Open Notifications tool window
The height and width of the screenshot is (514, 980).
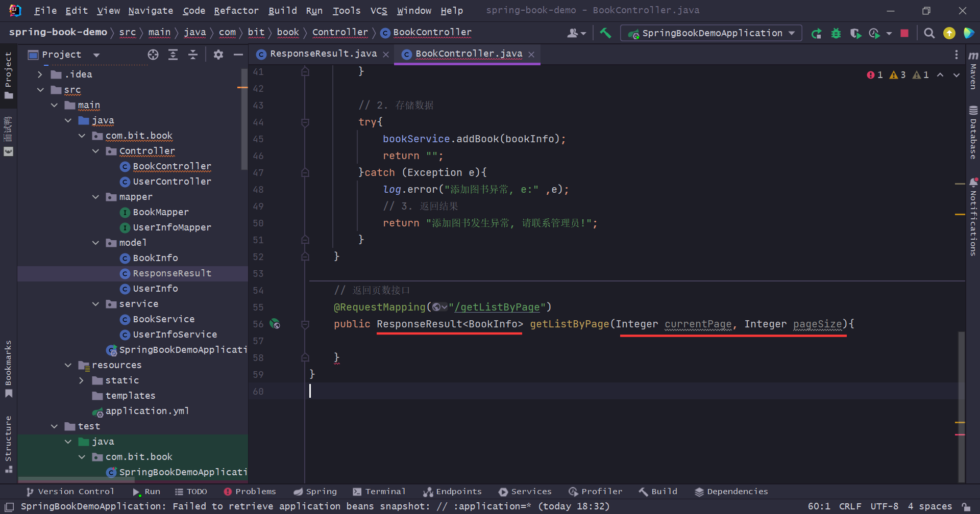[x=973, y=216]
